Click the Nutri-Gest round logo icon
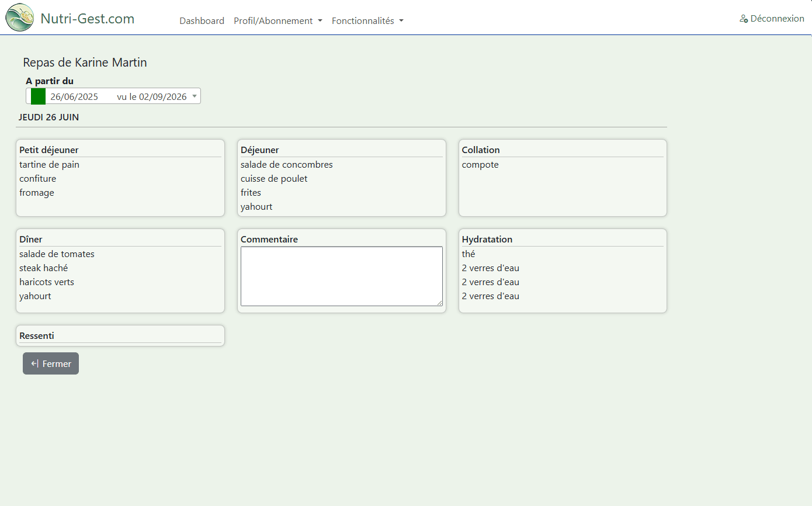This screenshot has width=812, height=506. click(20, 18)
